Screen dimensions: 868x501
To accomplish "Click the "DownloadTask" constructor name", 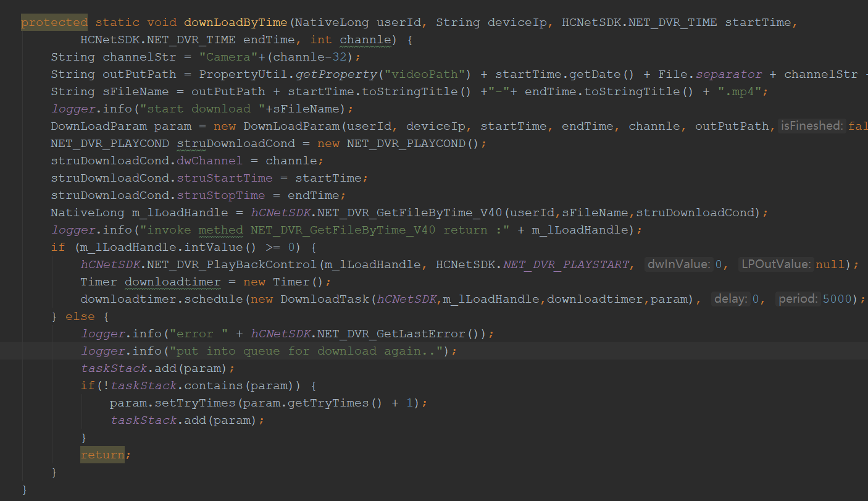I will click(x=325, y=300).
